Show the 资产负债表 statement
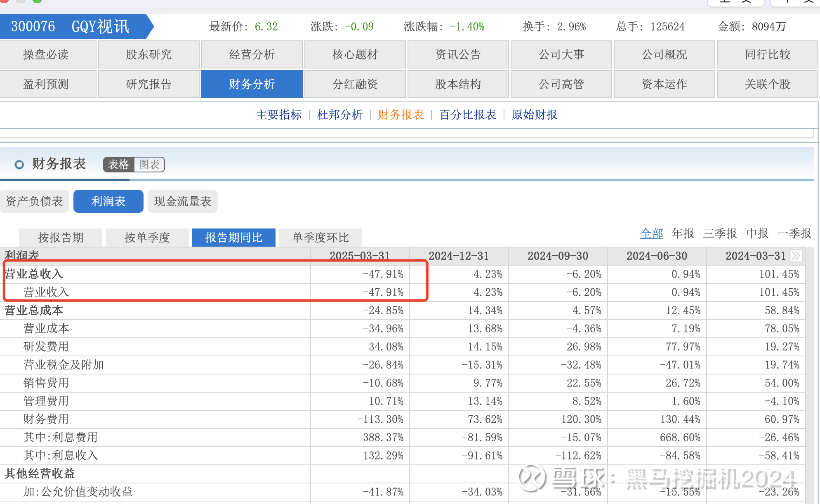The height and width of the screenshot is (504, 820). pyautogui.click(x=34, y=201)
